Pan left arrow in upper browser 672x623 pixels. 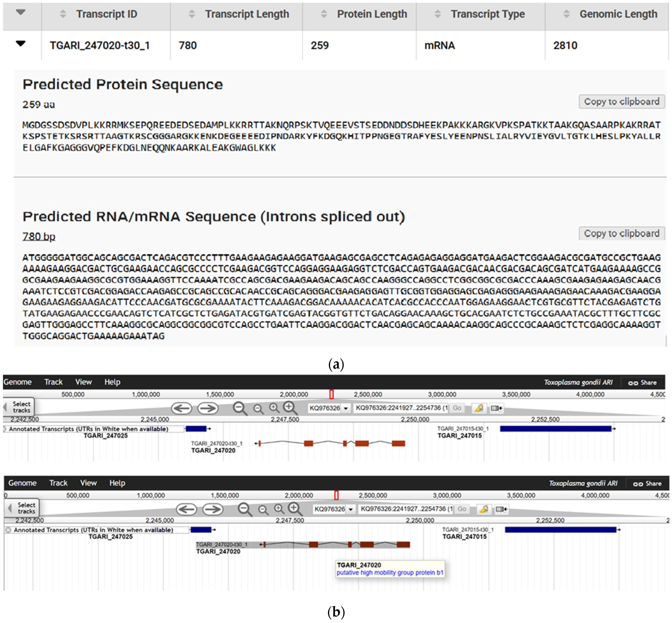point(182,408)
